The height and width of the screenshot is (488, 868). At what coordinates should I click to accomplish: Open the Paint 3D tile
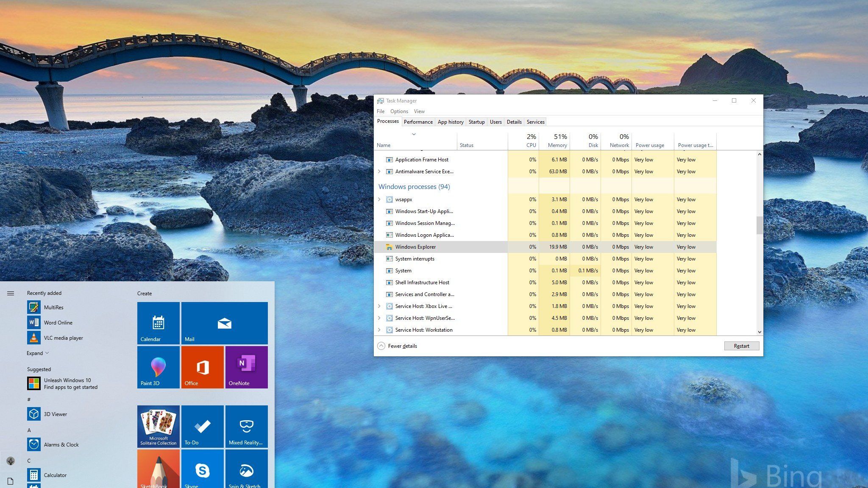click(x=158, y=367)
